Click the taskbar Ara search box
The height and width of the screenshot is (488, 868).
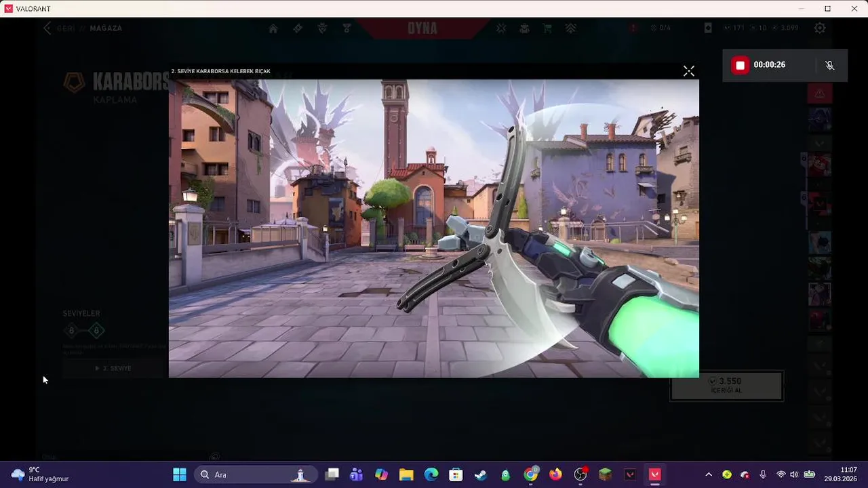tap(254, 474)
